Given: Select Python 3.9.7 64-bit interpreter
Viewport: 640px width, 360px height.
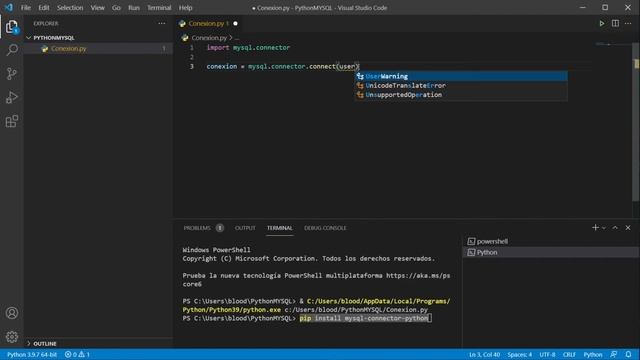Looking at the screenshot, I should pos(32,354).
